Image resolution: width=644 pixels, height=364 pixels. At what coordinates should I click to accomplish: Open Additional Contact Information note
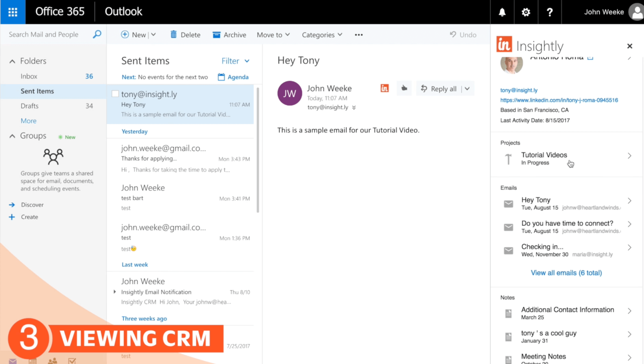[567, 313]
